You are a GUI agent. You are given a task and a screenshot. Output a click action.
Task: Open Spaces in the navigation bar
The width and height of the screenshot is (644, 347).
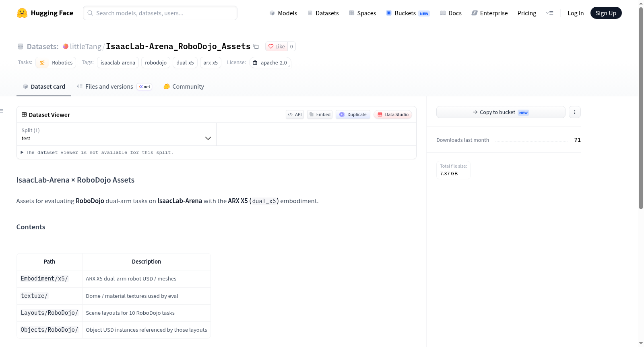point(362,13)
